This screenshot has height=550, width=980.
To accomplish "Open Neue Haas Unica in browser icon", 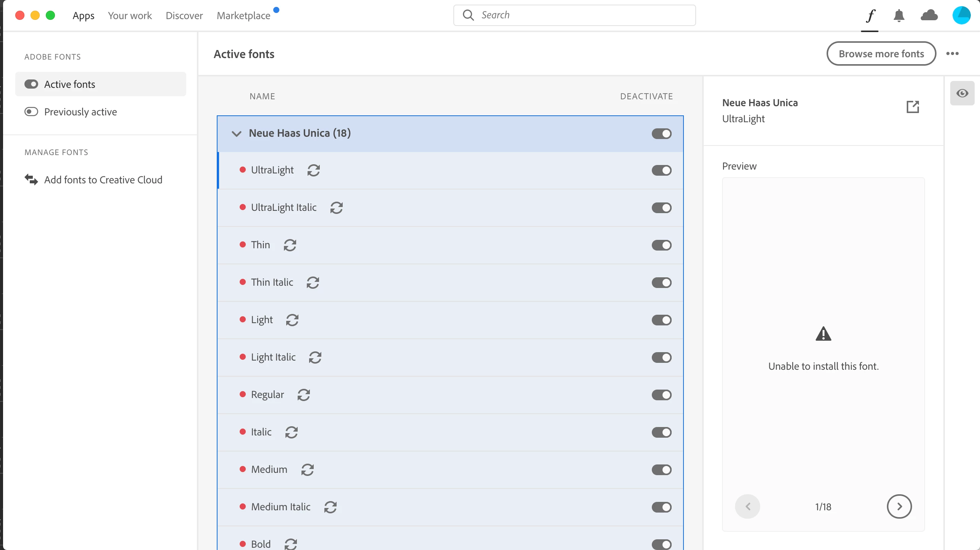I will [x=912, y=107].
